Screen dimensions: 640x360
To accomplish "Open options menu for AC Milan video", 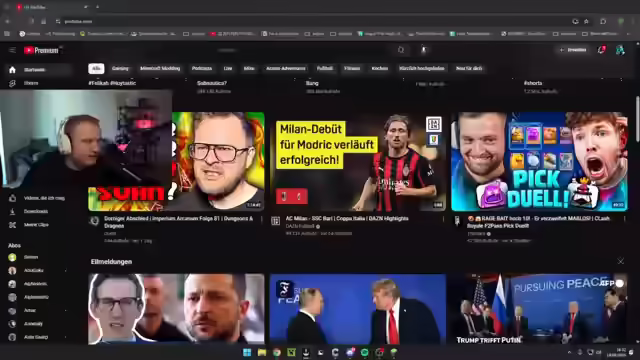I will coord(443,219).
